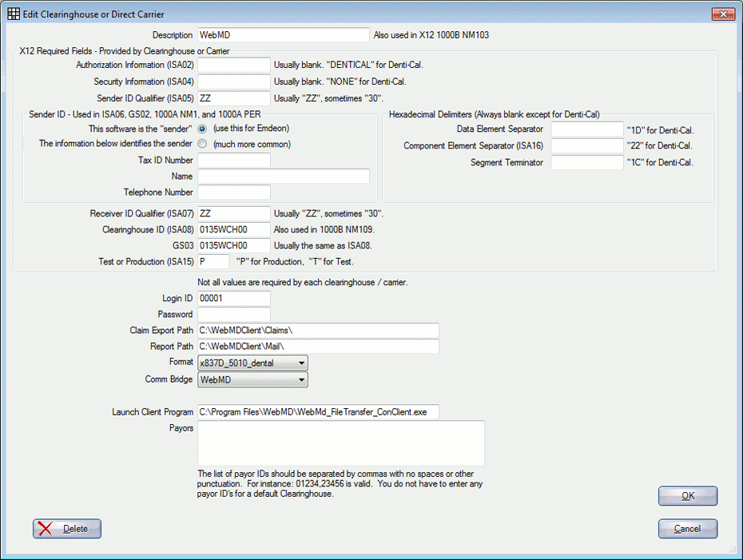The width and height of the screenshot is (743, 560).
Task: Focus the Authorization Information (ISA02) field
Action: pos(234,65)
